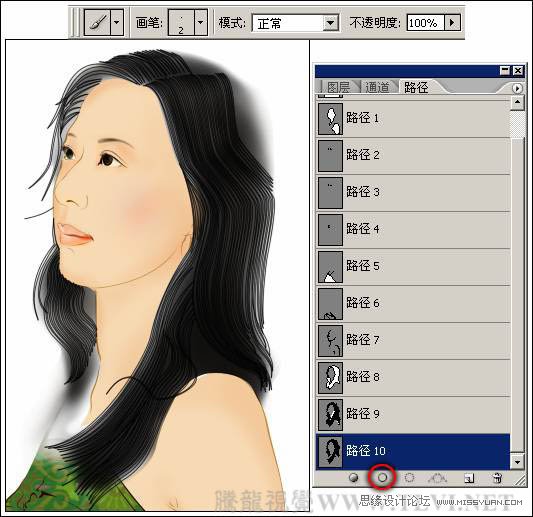
Task: Select the 路径 9 row
Action: pyautogui.click(x=413, y=415)
